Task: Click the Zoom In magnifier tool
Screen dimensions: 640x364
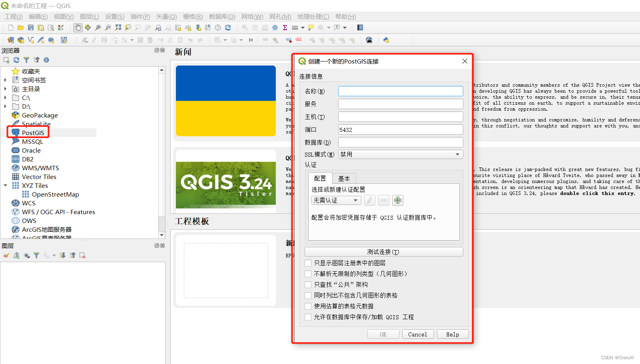Action: coord(98,28)
